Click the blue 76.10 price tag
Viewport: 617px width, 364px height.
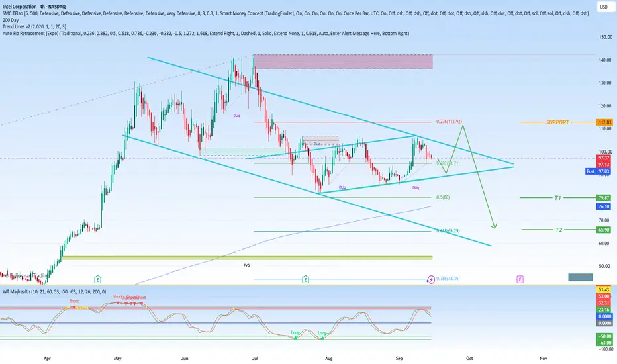pos(604,206)
